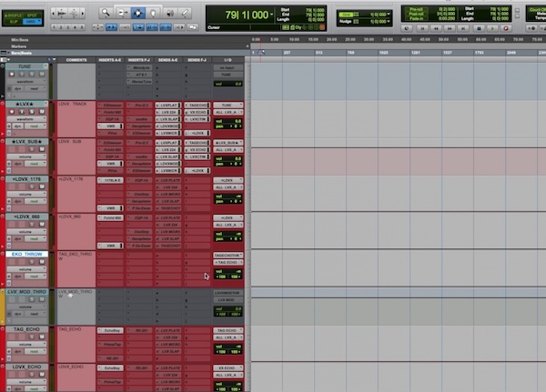Click Go to End transport button

pos(463,28)
